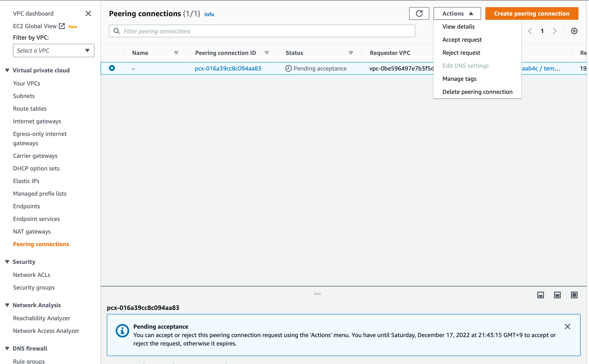
Task: Select the bottom split panel layout
Action: point(541,295)
